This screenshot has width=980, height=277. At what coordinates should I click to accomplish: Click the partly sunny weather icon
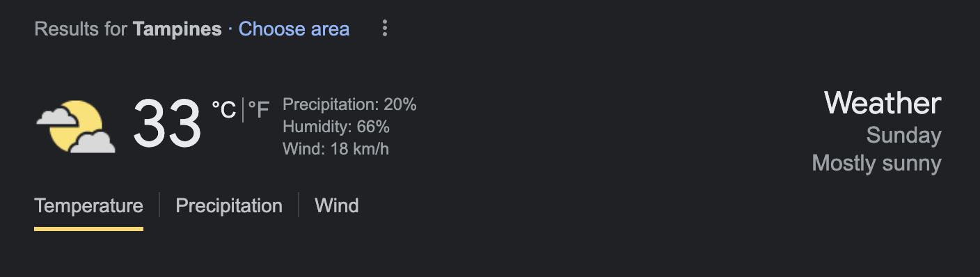coord(76,127)
